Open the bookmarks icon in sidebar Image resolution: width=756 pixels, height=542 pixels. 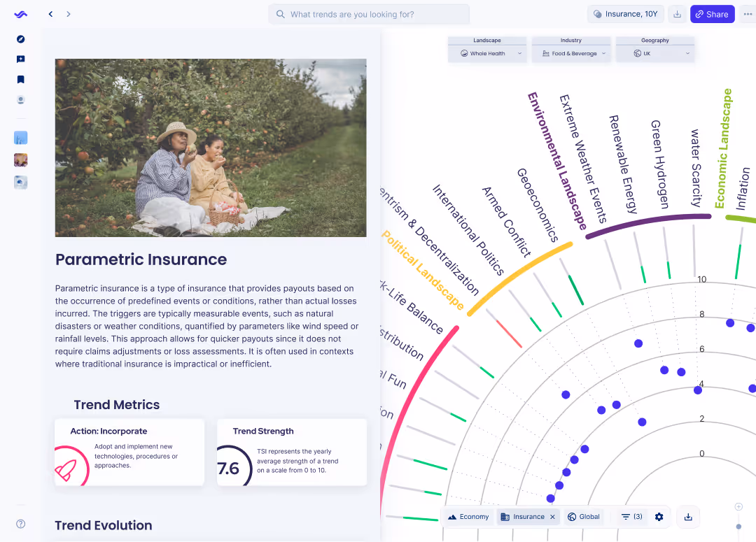tap(21, 80)
